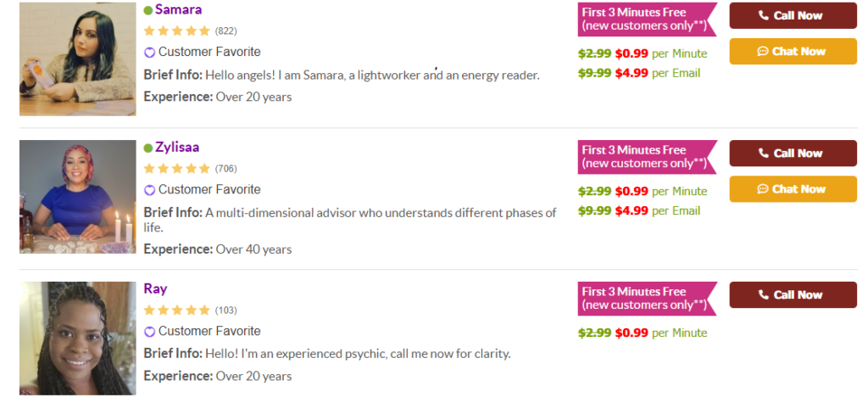
Task: Click Zylisaa's Customer Favorite heart icon
Action: (149, 190)
